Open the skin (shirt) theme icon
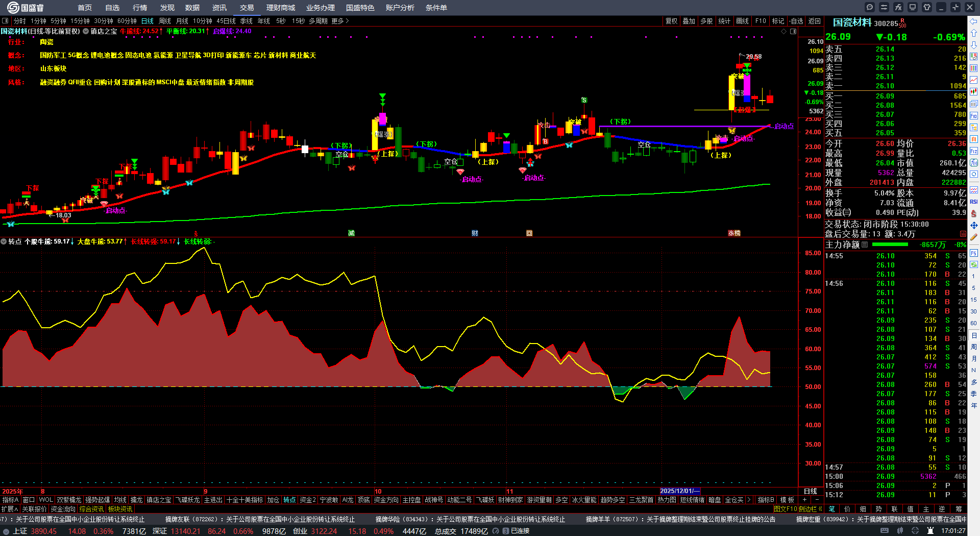Screen dimensions: 980x536 [927, 7]
